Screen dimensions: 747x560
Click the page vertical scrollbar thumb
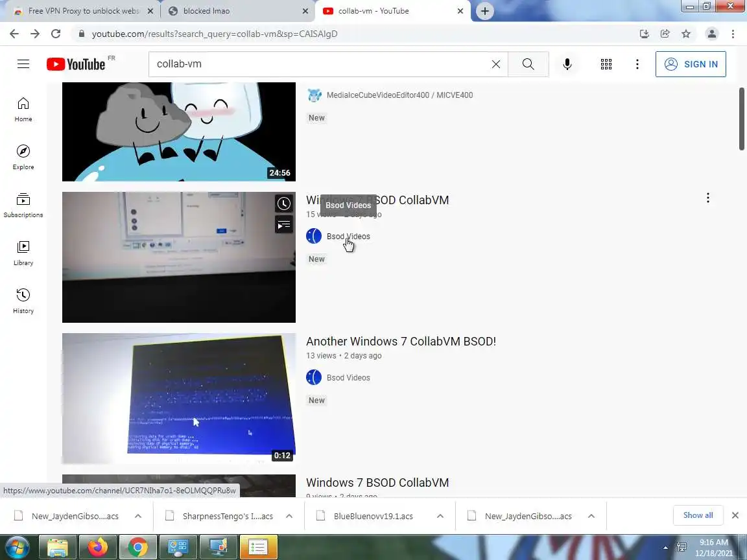pyautogui.click(x=741, y=119)
